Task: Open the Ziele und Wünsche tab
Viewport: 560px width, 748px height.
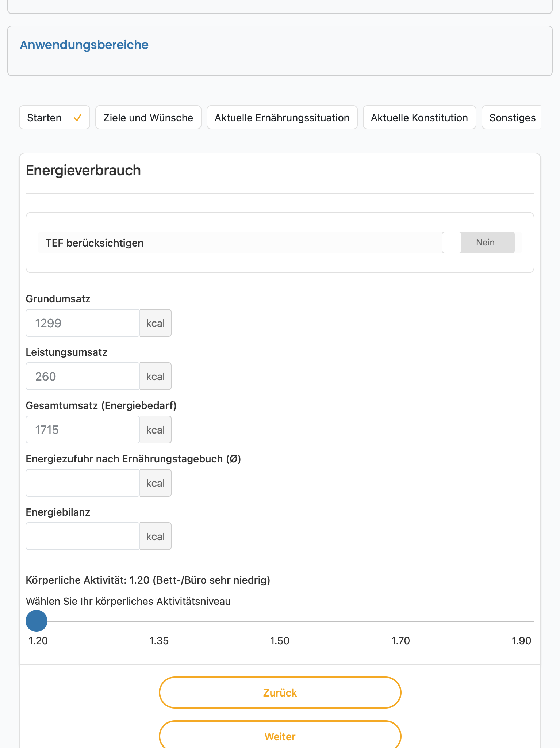Action: [148, 118]
